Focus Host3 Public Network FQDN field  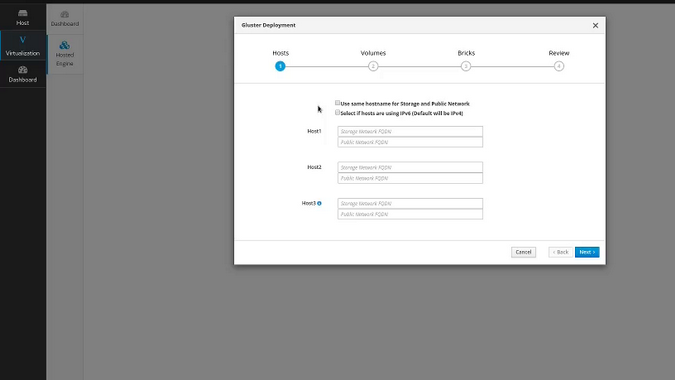click(x=410, y=214)
